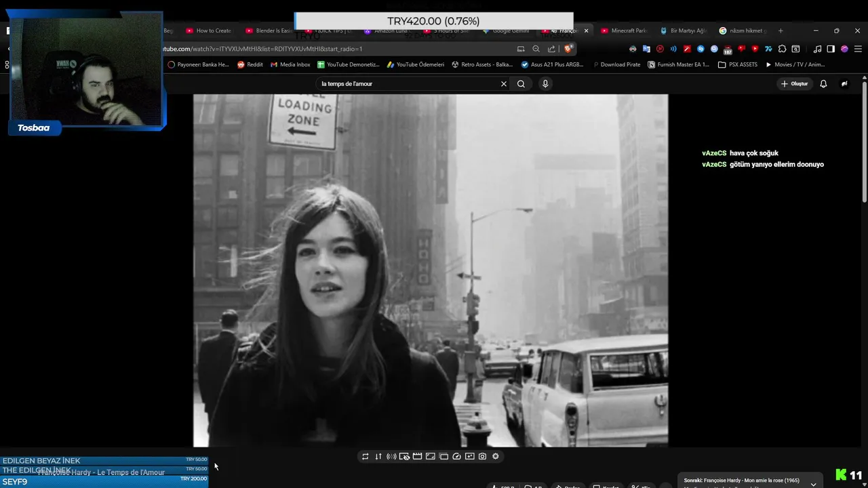868x488 pixels.
Task: Click the YouTube search magnifier button
Action: (521, 83)
